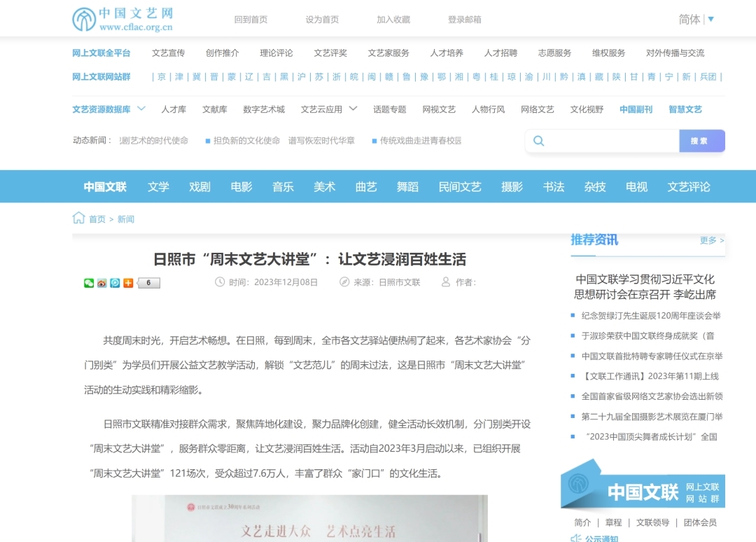Click 首页 in the breadcrumb
This screenshot has height=542, width=756.
(x=97, y=219)
